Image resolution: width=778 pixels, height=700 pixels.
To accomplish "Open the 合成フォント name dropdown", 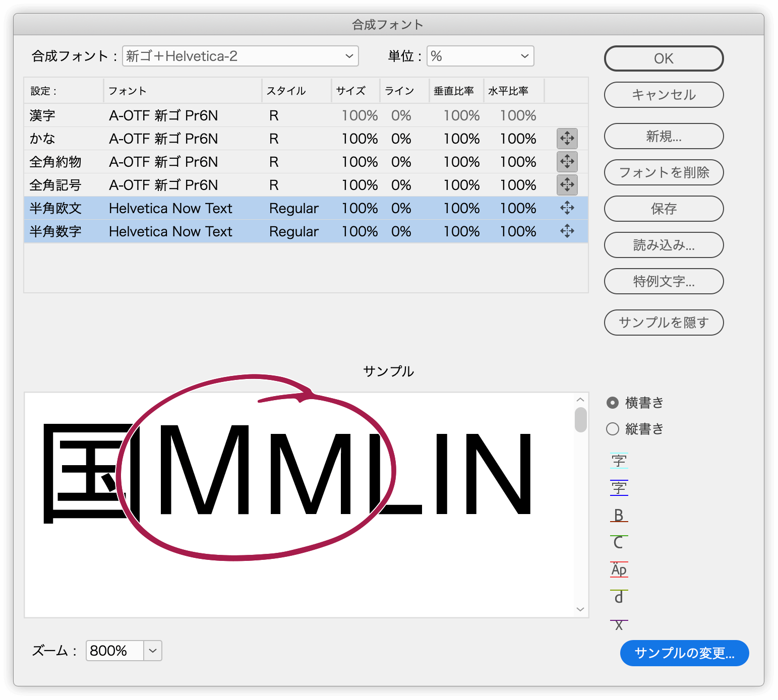I will pyautogui.click(x=241, y=56).
